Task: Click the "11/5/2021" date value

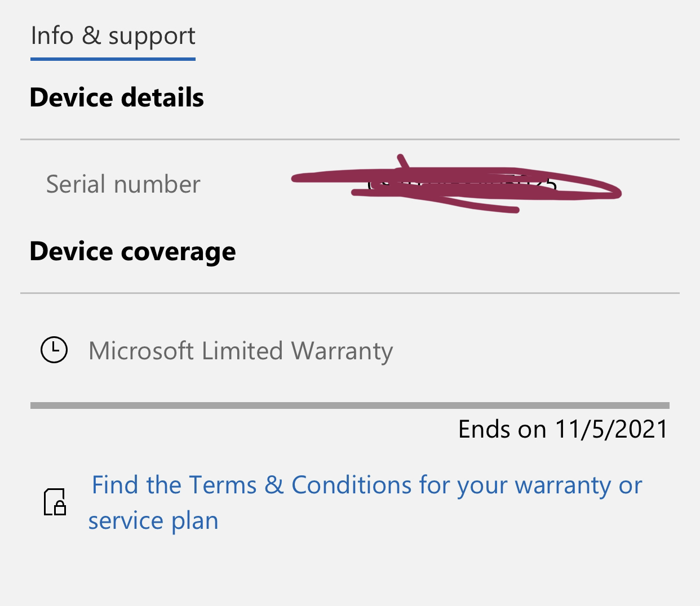Action: click(x=611, y=429)
